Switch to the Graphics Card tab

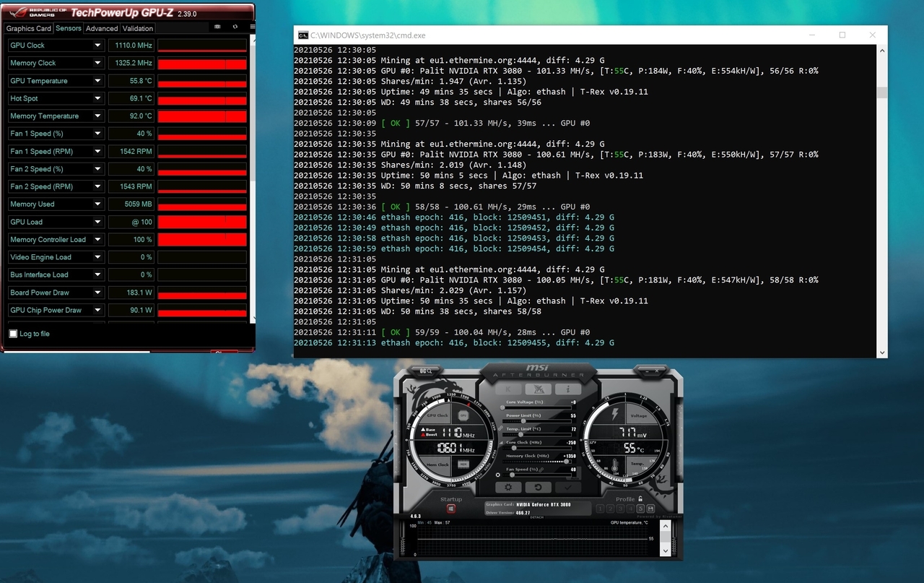click(29, 29)
